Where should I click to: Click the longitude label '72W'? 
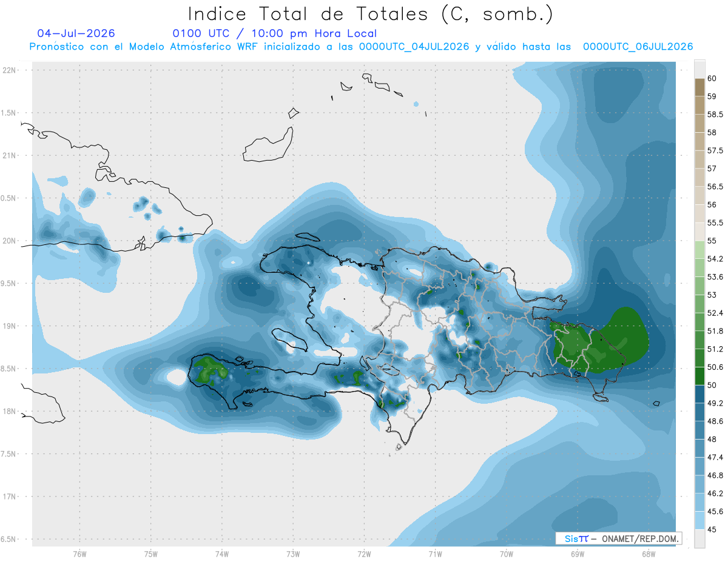(x=364, y=554)
